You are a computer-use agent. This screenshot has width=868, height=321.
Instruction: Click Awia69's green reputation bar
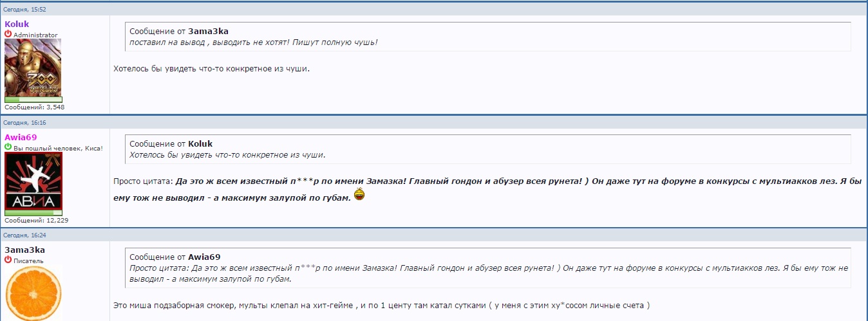click(33, 213)
